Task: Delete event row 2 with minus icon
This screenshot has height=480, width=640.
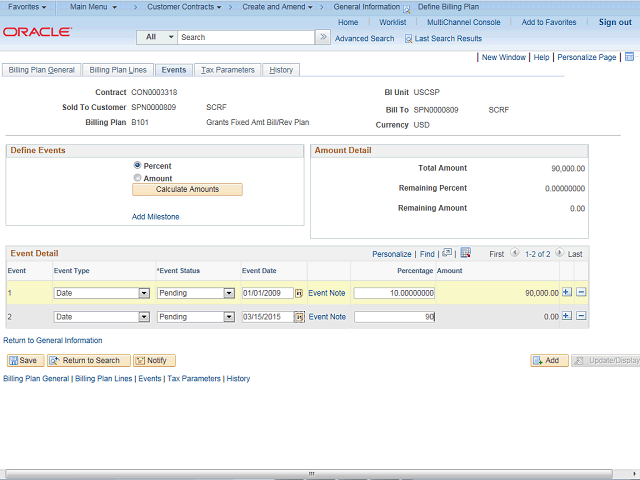Action: pos(581,316)
